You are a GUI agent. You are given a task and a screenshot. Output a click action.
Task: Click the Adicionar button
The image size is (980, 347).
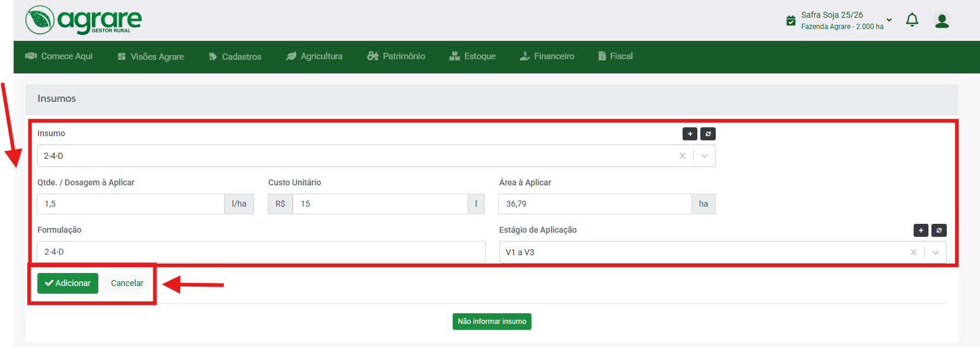(68, 283)
